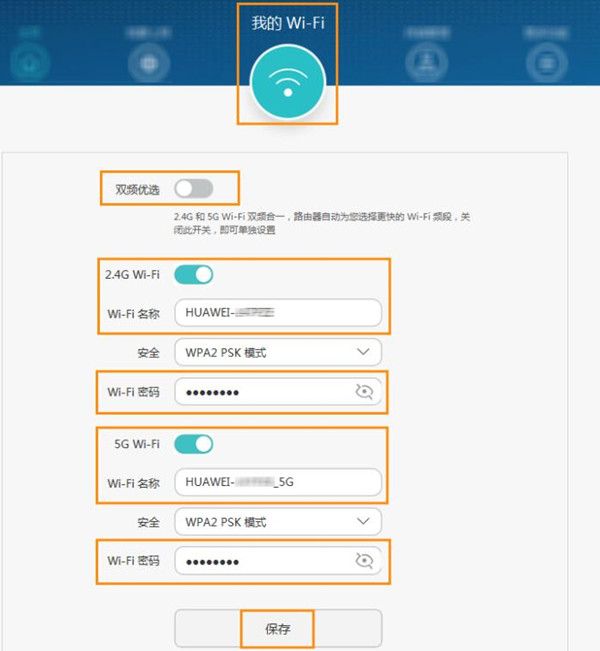Click the 5G Wi-Fi 名称 input field

coord(278,482)
